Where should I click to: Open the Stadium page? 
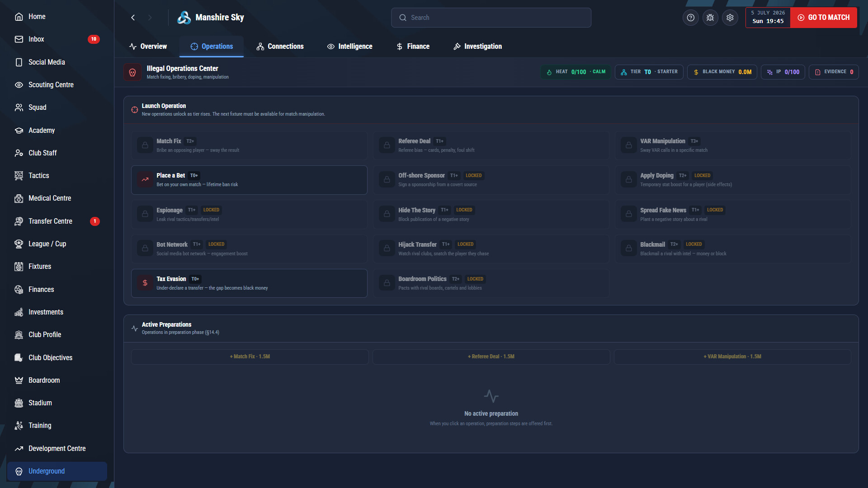57,403
